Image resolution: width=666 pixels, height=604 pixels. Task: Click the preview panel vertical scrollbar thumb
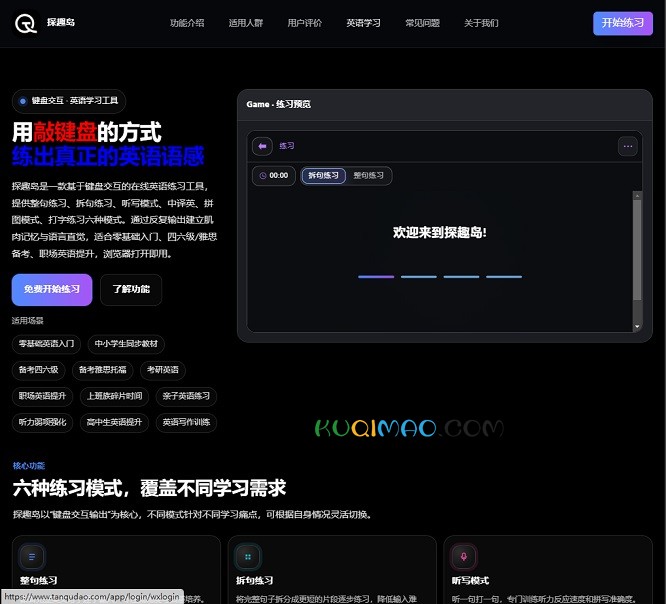[637, 250]
